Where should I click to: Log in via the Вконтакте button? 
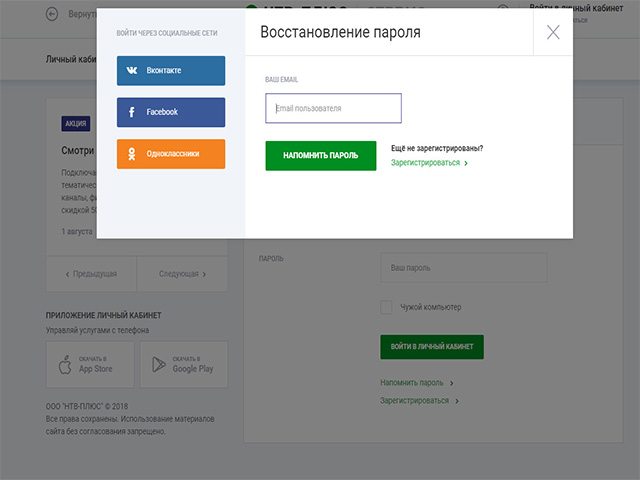[171, 71]
